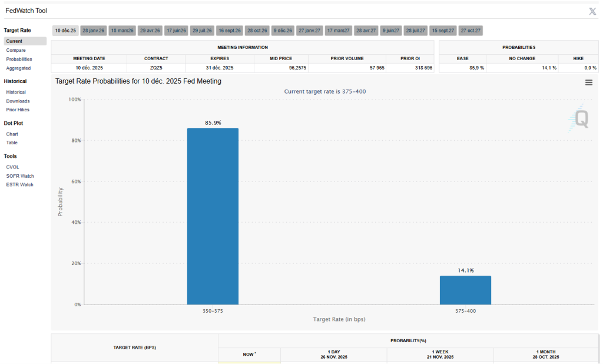This screenshot has width=603, height=364.
Task: Click the QuikStrike Q logo watermark
Action: 580,120
